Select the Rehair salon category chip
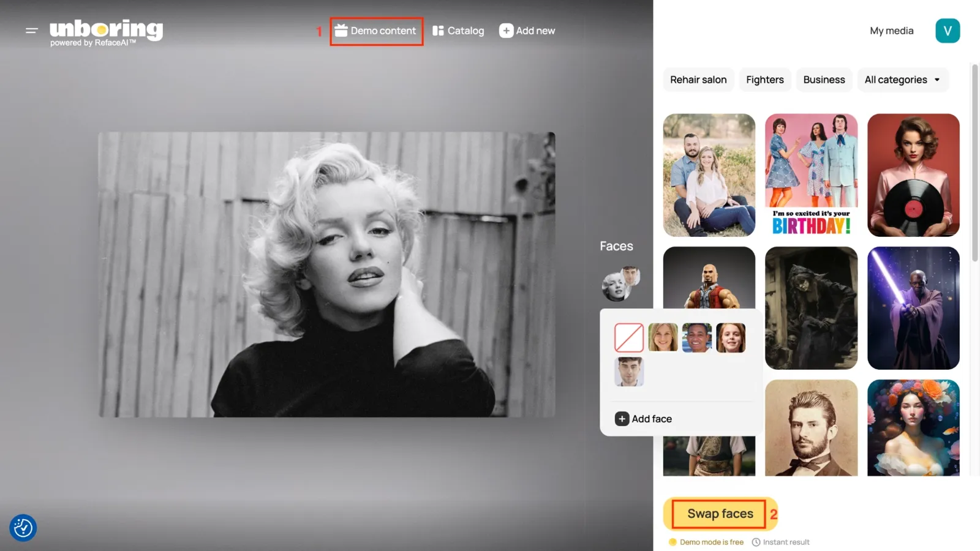 tap(698, 80)
